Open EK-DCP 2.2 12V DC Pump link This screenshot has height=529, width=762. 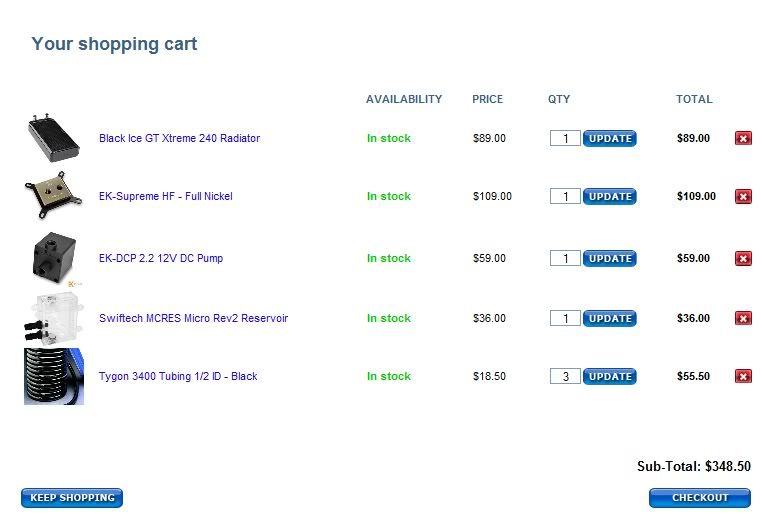[x=161, y=258]
